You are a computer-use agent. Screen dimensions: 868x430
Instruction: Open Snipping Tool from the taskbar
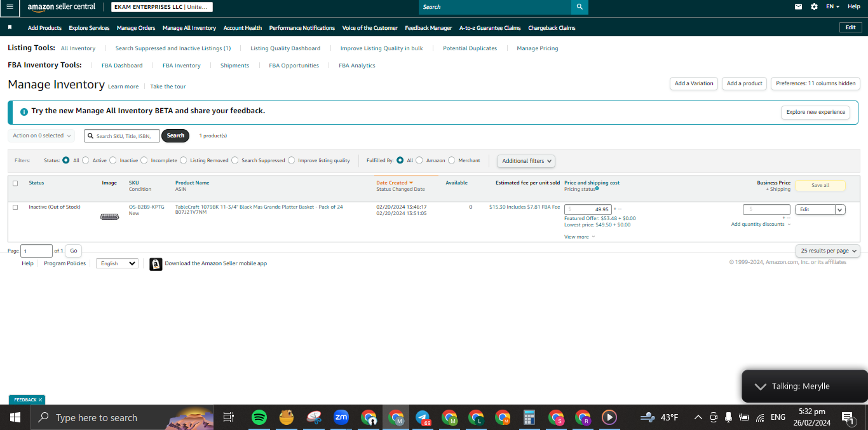314,417
